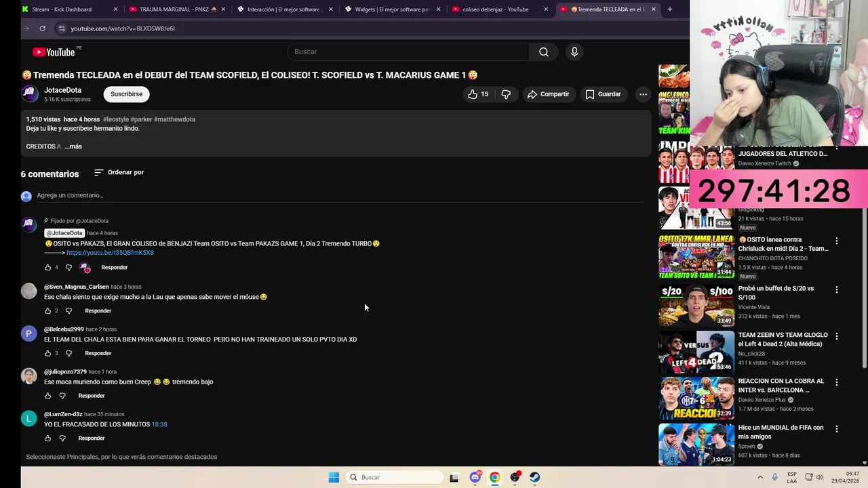
Task: Switch to TRAUMA MARGINAL - PNKZ tab
Action: coord(176,9)
